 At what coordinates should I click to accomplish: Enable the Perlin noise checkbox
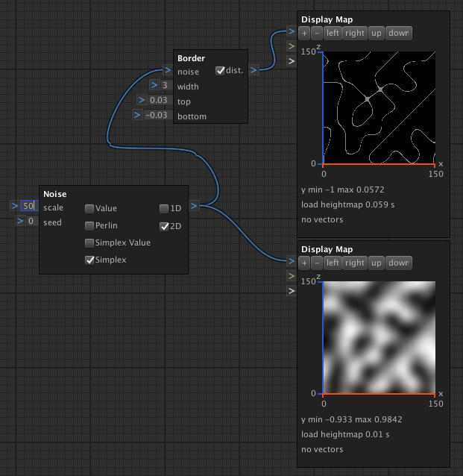pos(89,225)
